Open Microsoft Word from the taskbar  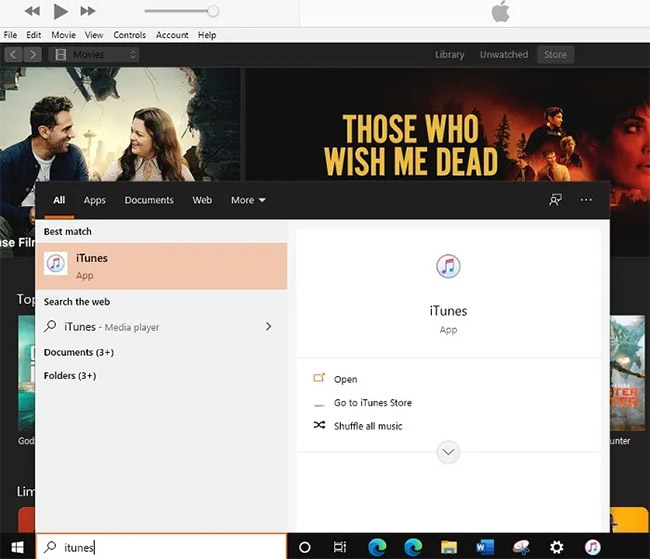pos(485,547)
